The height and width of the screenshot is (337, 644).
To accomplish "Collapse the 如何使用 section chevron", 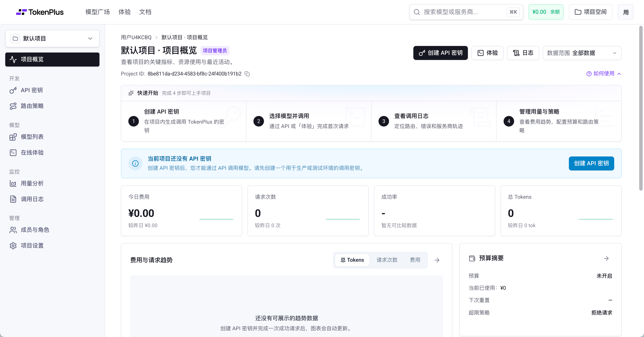I will 619,74.
